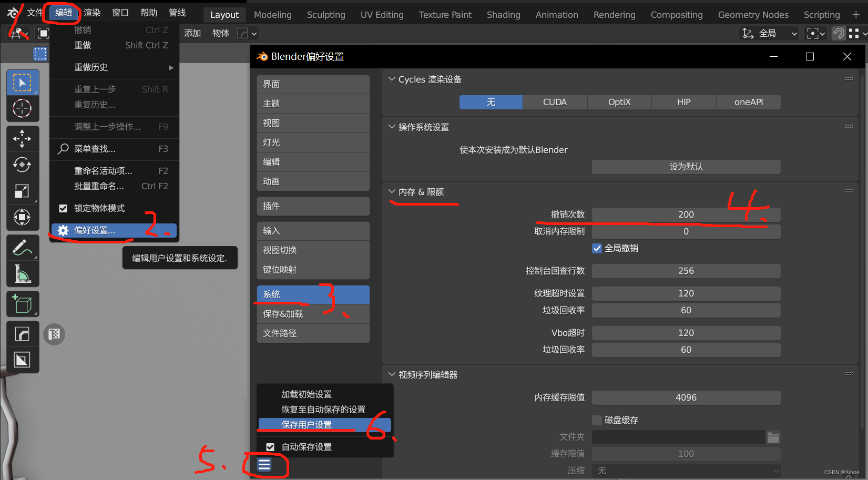The width and height of the screenshot is (868, 480).
Task: Click the round grid icon beside the toolbar
Action: point(54,334)
